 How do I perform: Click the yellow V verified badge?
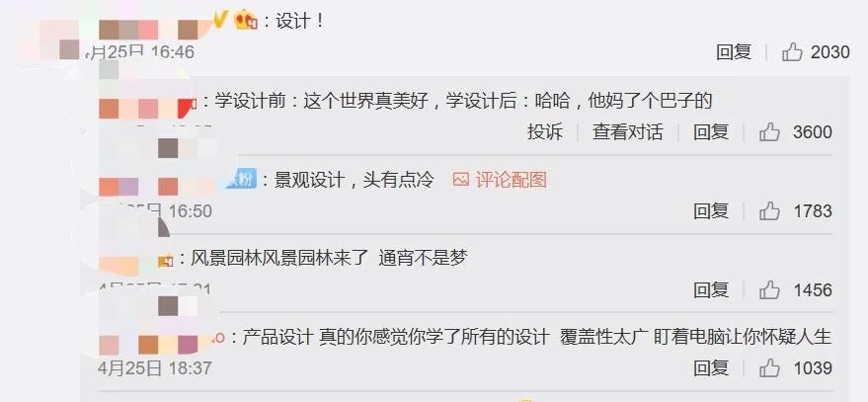[220, 21]
